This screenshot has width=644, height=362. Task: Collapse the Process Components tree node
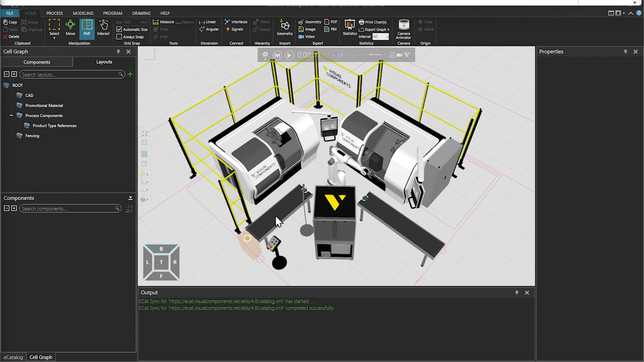[x=12, y=116]
